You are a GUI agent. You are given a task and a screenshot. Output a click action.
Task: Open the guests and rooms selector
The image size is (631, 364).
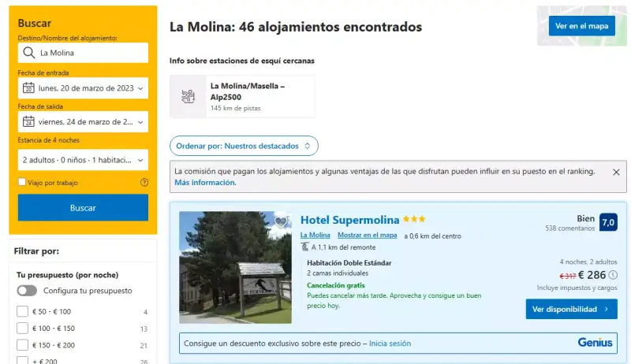click(83, 160)
